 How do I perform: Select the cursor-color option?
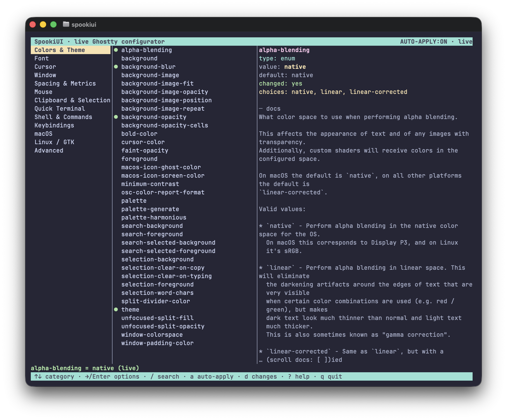[x=143, y=142]
